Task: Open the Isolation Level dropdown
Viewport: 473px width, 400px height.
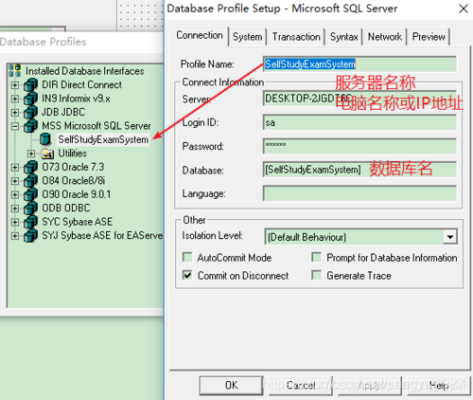Action: [x=450, y=237]
